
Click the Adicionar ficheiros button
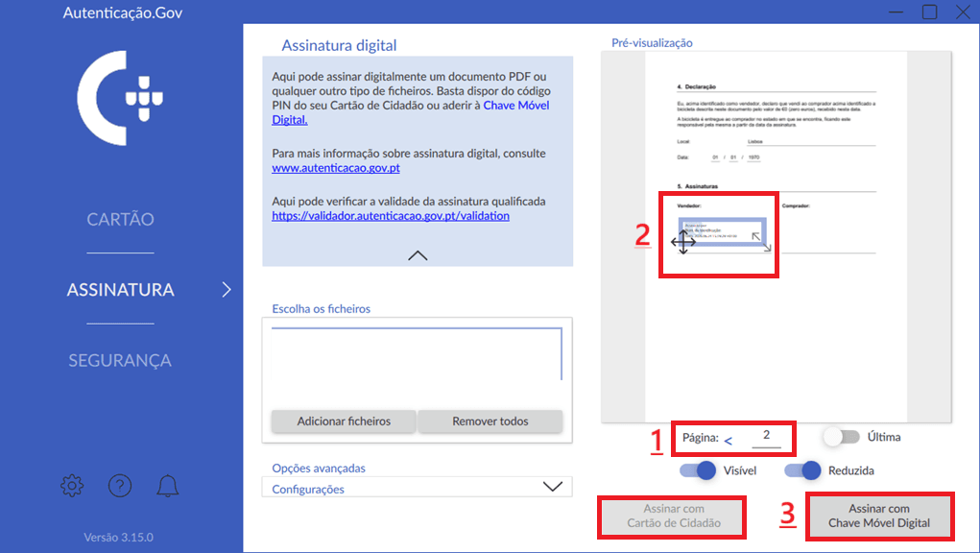344,421
